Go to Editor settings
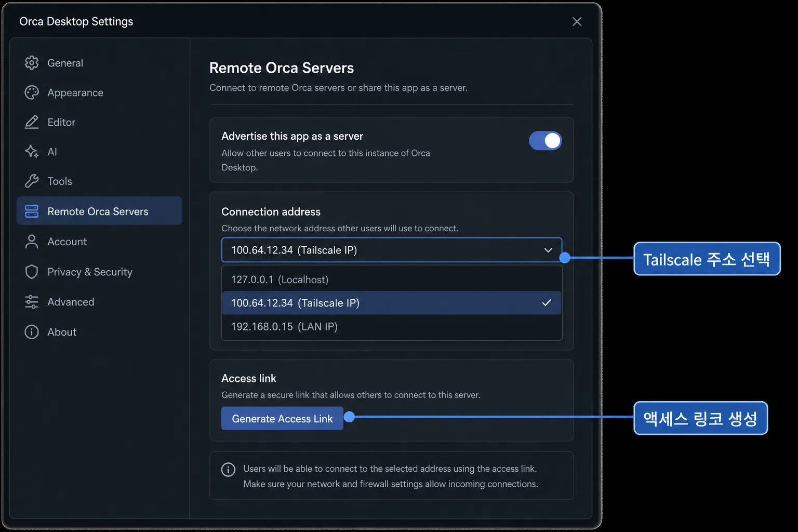 99,122
